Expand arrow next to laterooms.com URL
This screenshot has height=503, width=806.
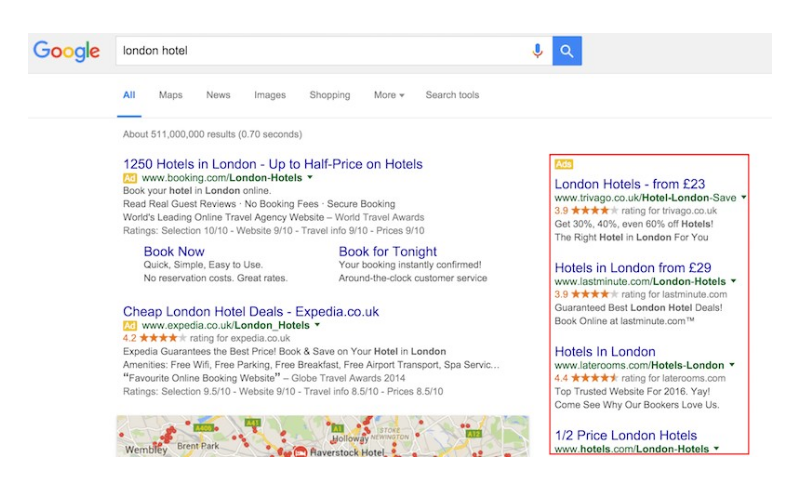click(x=732, y=365)
